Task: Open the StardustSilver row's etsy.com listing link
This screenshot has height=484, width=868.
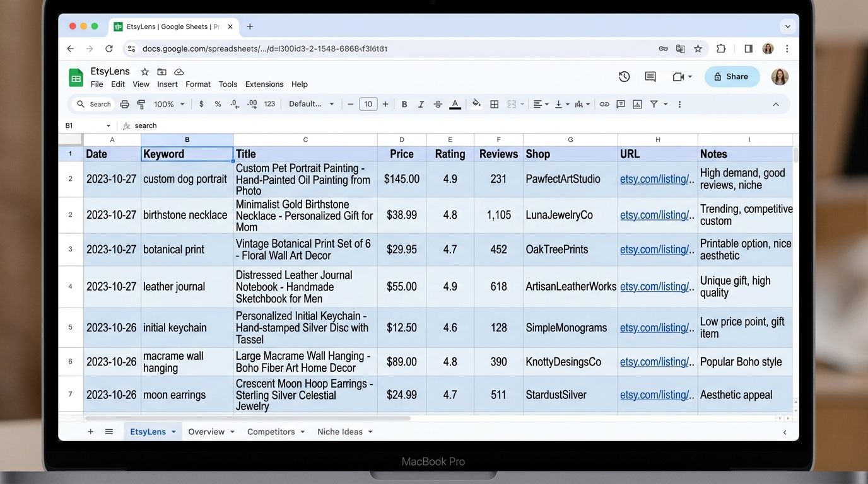Action: 657,395
